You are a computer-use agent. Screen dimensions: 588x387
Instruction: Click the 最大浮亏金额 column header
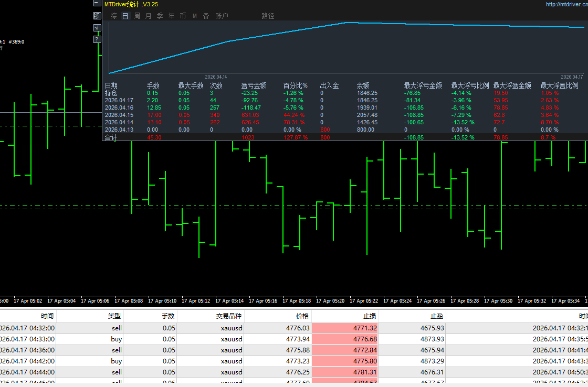[423, 86]
